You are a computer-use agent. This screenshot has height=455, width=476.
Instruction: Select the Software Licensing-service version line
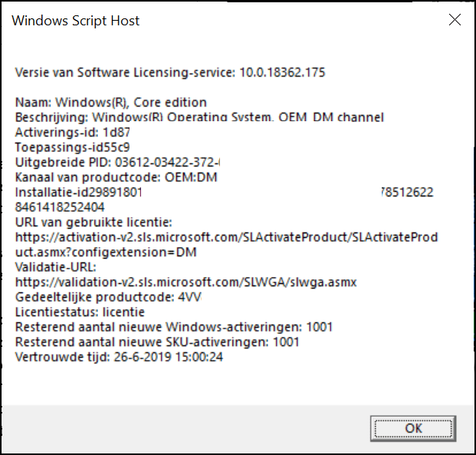[x=170, y=73]
